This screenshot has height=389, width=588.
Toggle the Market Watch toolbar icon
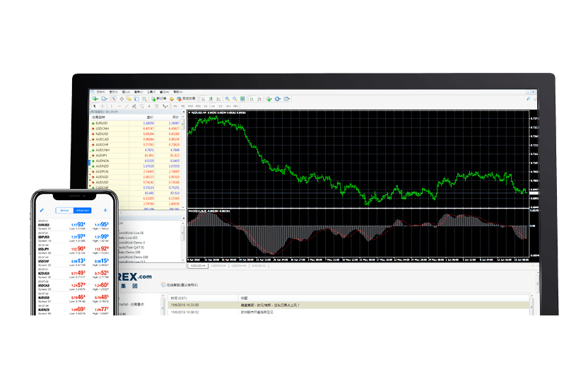pos(114,98)
